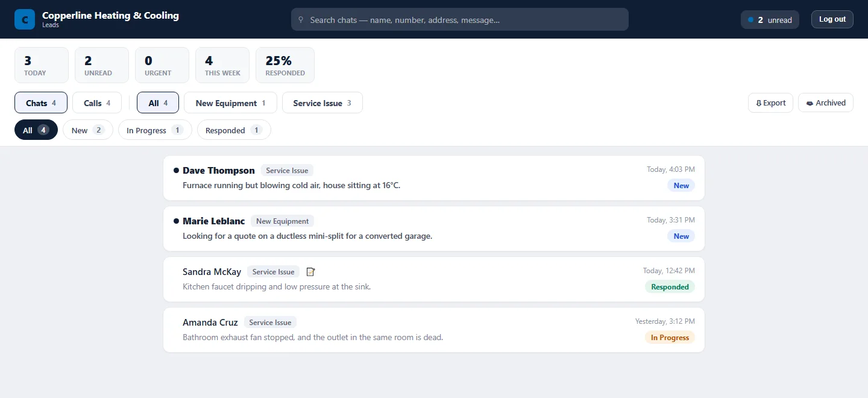Screen dimensions: 868x398
Task: Select the Chats tab
Action: coord(41,103)
